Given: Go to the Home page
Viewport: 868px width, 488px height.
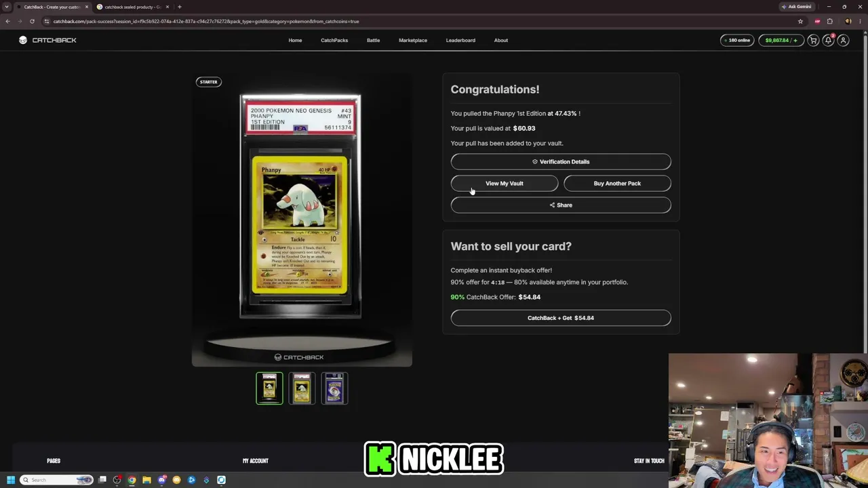Looking at the screenshot, I should tap(295, 40).
